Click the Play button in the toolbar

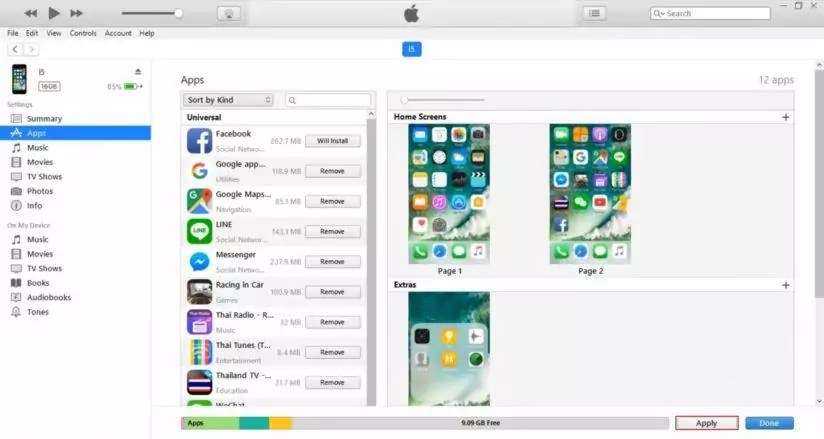click(x=54, y=13)
